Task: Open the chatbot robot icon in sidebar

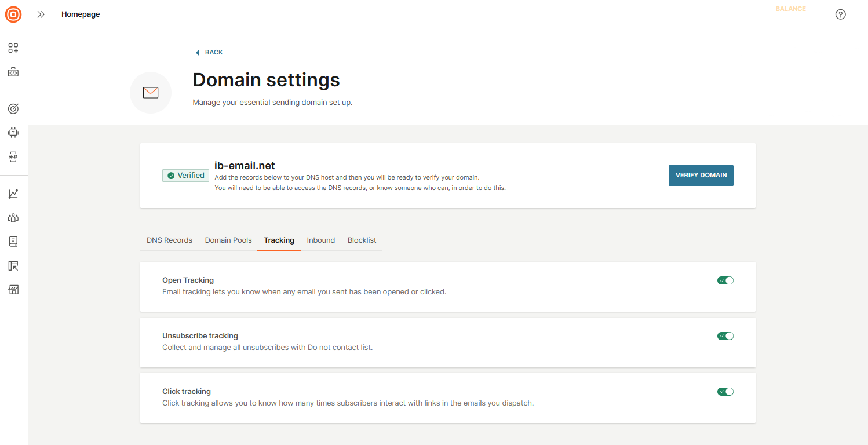Action: pos(13,133)
